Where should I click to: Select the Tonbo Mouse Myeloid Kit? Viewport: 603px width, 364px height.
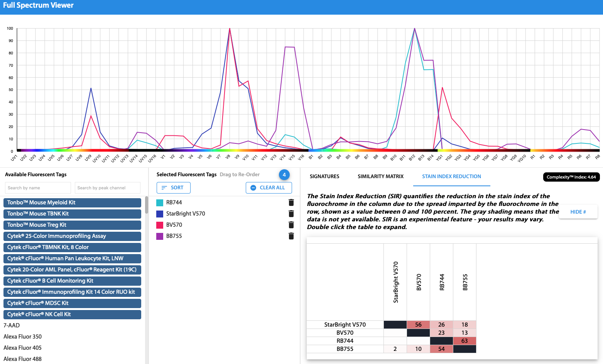[72, 202]
